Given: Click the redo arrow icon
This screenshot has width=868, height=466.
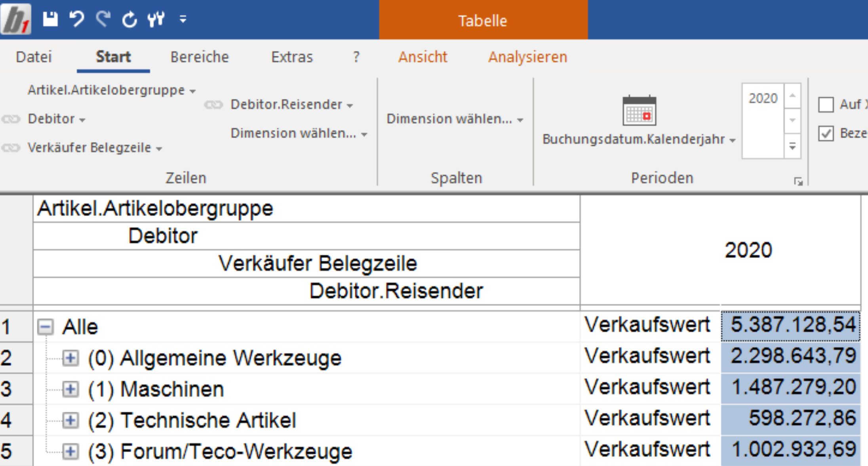Looking at the screenshot, I should tap(103, 19).
